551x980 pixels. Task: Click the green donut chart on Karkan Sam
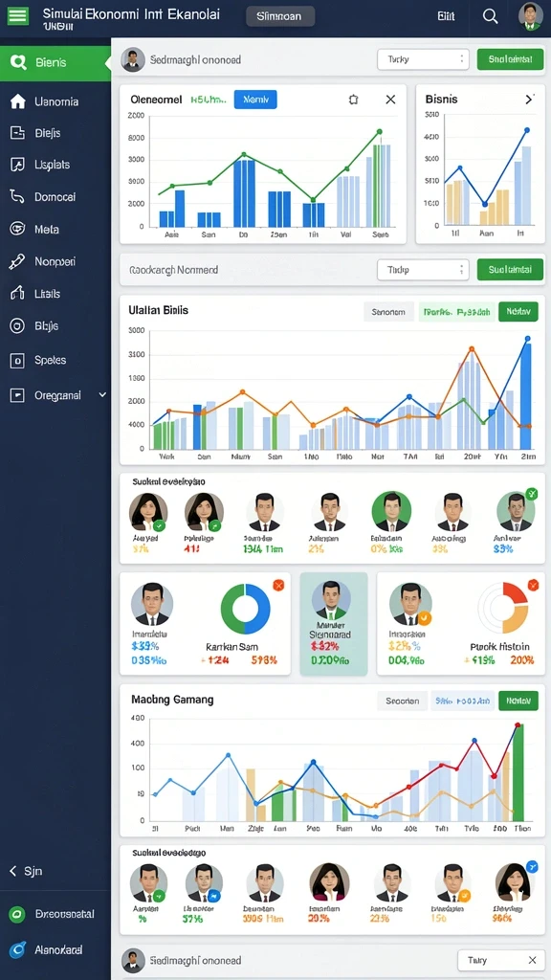tap(246, 609)
